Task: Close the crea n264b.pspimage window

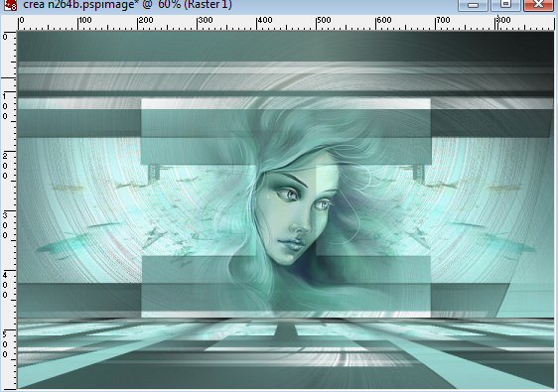Action: click(538, 5)
